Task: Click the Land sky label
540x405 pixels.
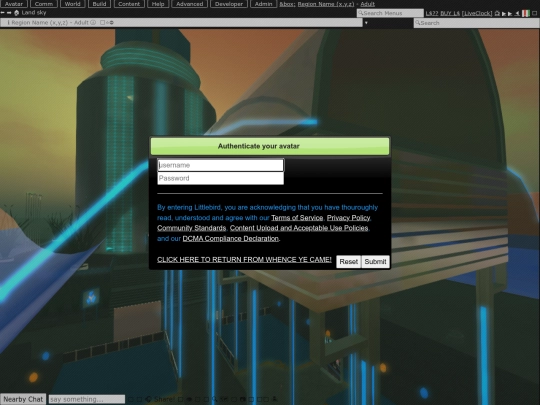Action: point(34,13)
